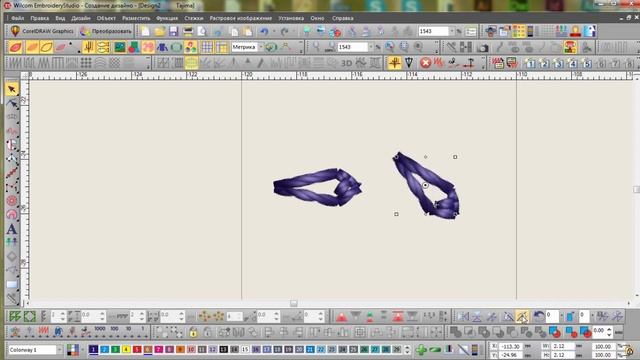
Task: Activate numbered view preset 2
Action: point(544,63)
